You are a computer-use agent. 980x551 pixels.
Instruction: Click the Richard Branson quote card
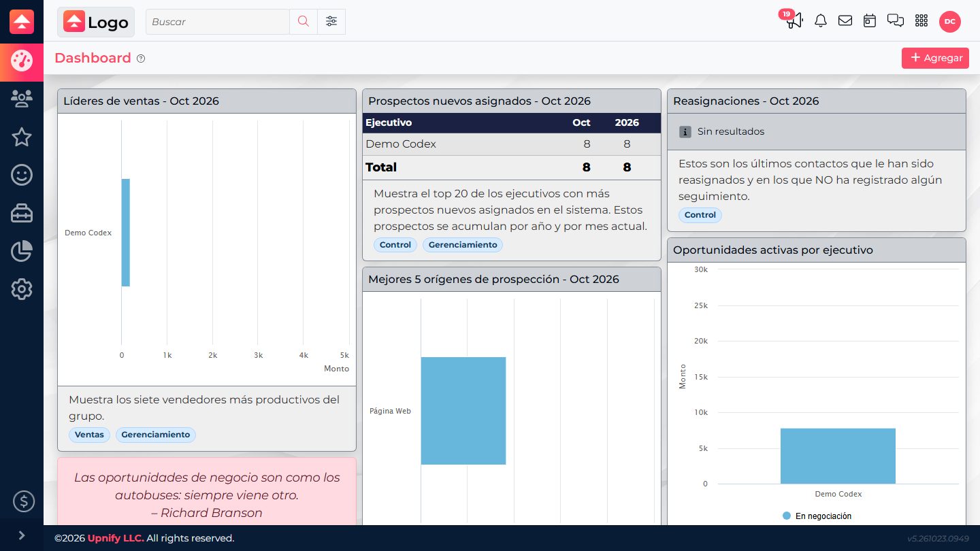coord(207,492)
